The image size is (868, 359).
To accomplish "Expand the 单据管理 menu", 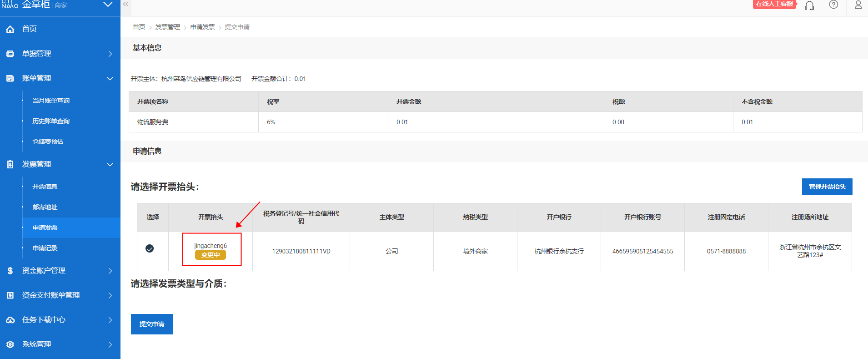I will 110,54.
